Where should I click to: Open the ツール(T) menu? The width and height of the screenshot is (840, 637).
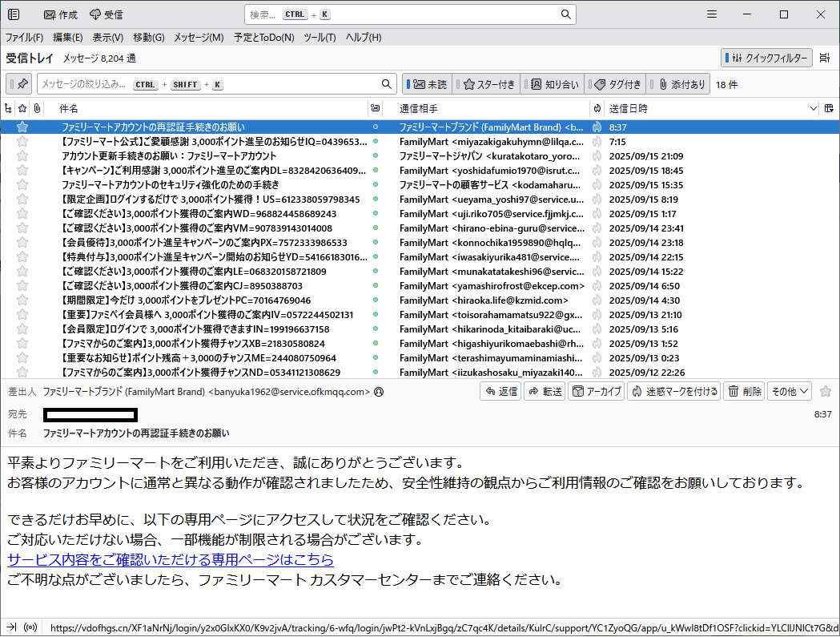(x=320, y=38)
